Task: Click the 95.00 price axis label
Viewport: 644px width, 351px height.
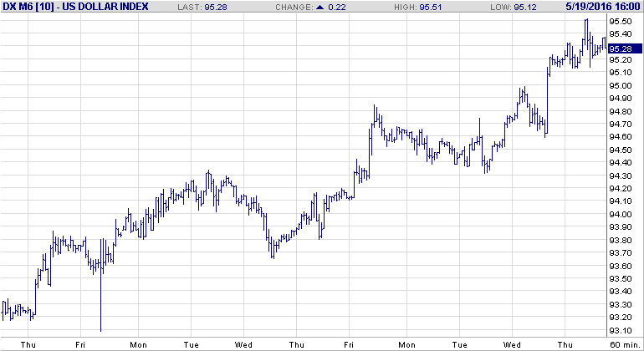Action: point(620,86)
